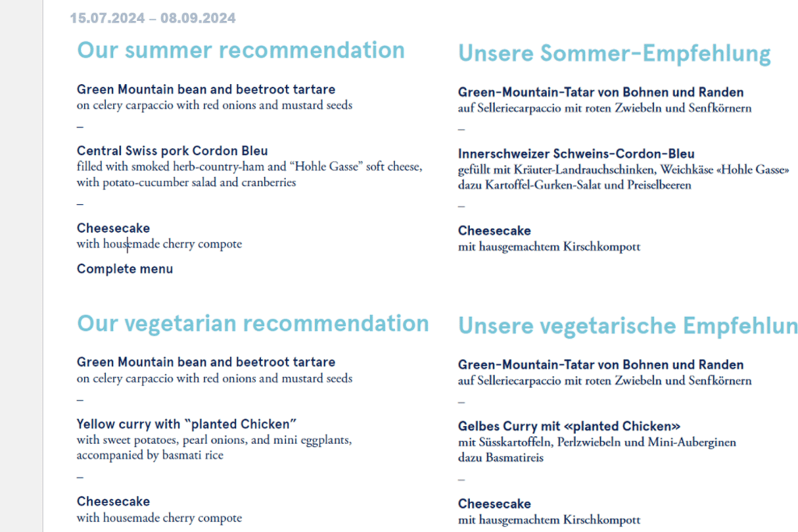The width and height of the screenshot is (798, 532).
Task: Click 'Unsere vegetarische Empfehlung' heading
Action: click(628, 326)
